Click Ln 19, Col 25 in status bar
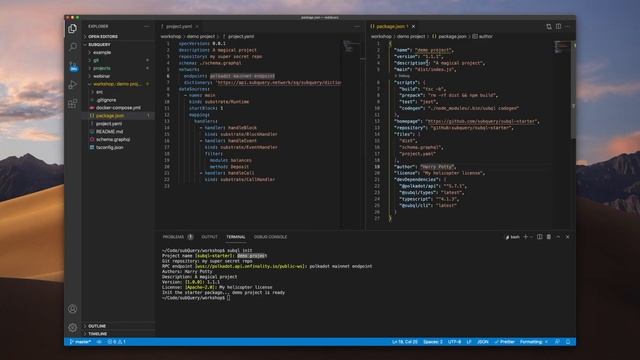640x360 pixels. (x=404, y=342)
